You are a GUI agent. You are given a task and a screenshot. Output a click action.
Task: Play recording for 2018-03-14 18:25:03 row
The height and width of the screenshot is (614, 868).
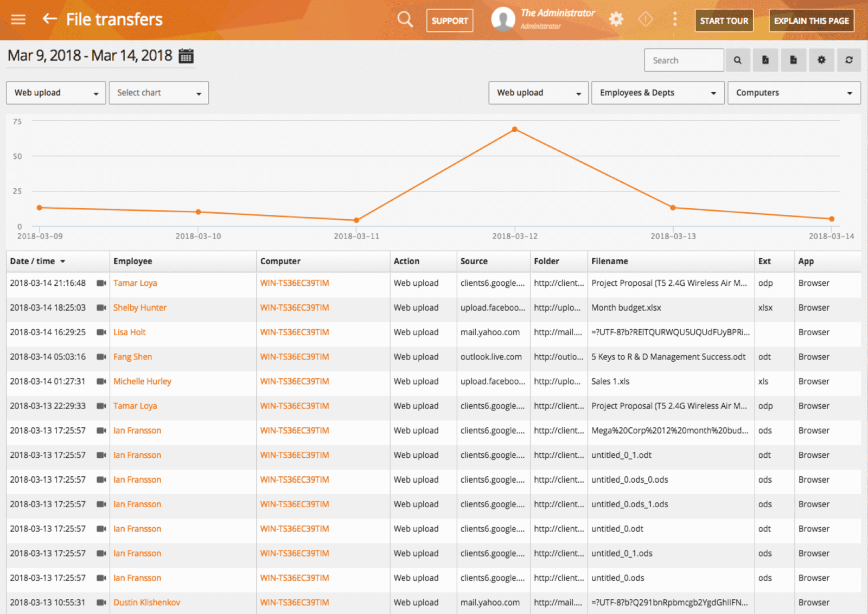pos(101,308)
